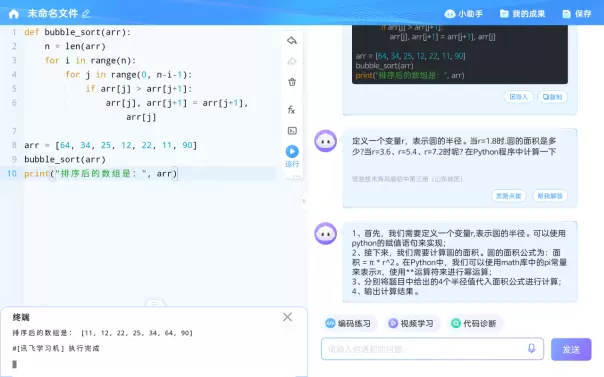Image resolution: width=604 pixels, height=377 pixels.
Task: Open the fx function helper
Action: click(x=292, y=110)
